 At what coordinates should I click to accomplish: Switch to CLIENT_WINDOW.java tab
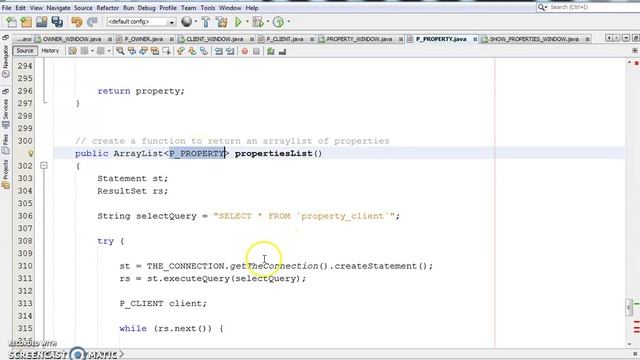pyautogui.click(x=214, y=39)
